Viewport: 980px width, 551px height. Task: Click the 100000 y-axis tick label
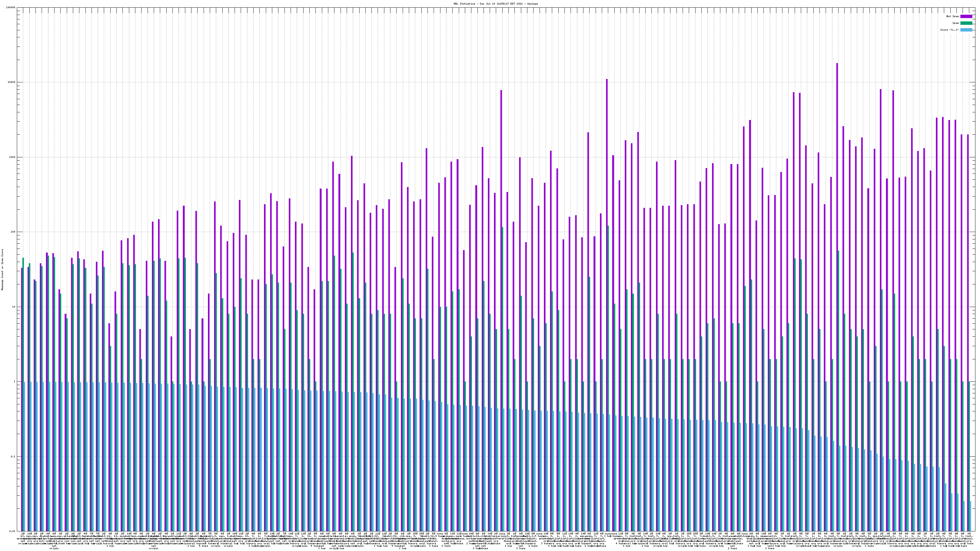click(11, 8)
